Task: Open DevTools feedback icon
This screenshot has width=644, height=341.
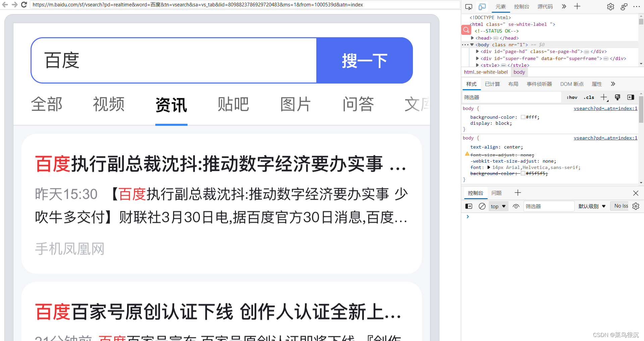Action: 624,7
